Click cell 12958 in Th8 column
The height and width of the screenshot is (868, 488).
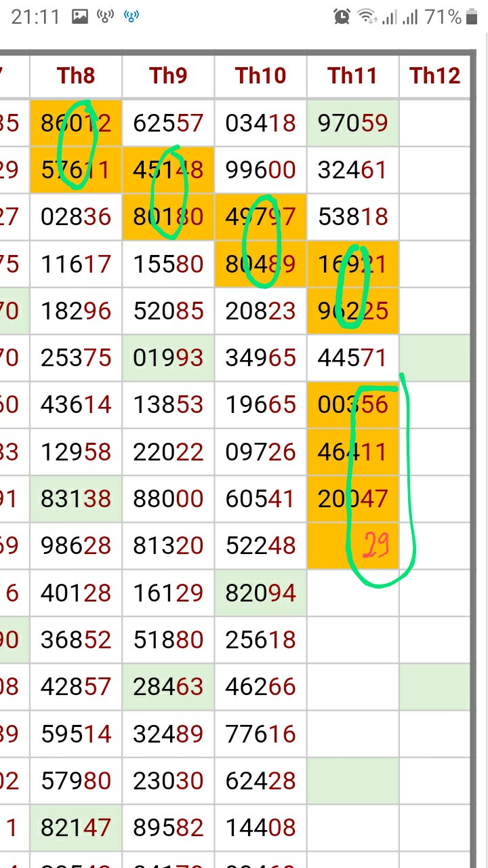pyautogui.click(x=76, y=452)
